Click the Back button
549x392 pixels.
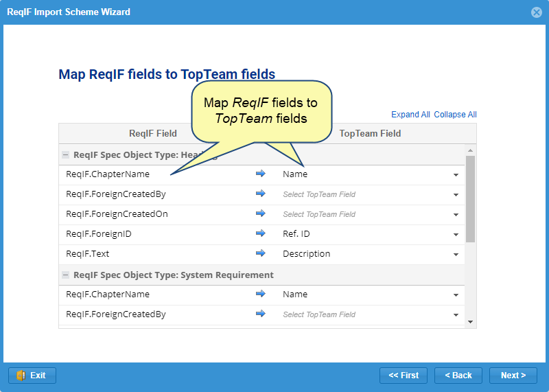(458, 376)
